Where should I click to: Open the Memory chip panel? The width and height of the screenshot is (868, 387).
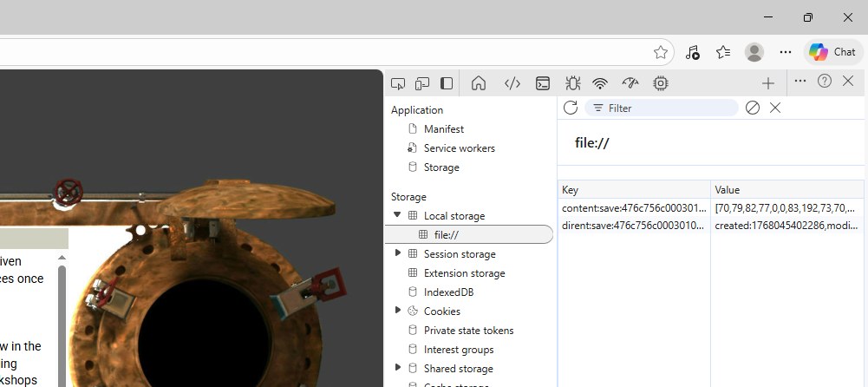[661, 83]
